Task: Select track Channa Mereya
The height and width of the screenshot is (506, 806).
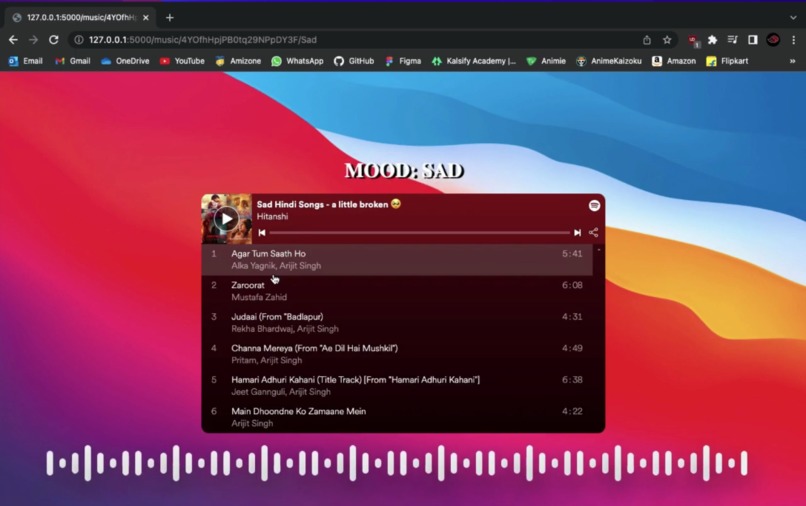Action: point(397,354)
